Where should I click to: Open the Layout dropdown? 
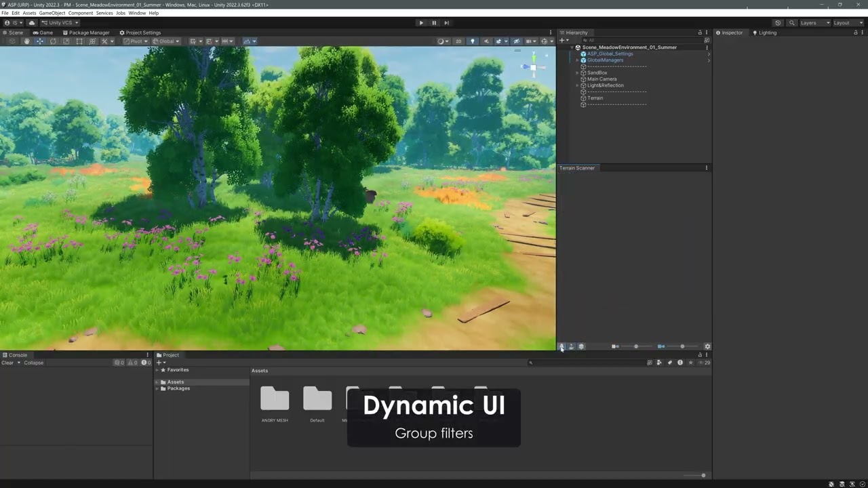click(x=847, y=22)
